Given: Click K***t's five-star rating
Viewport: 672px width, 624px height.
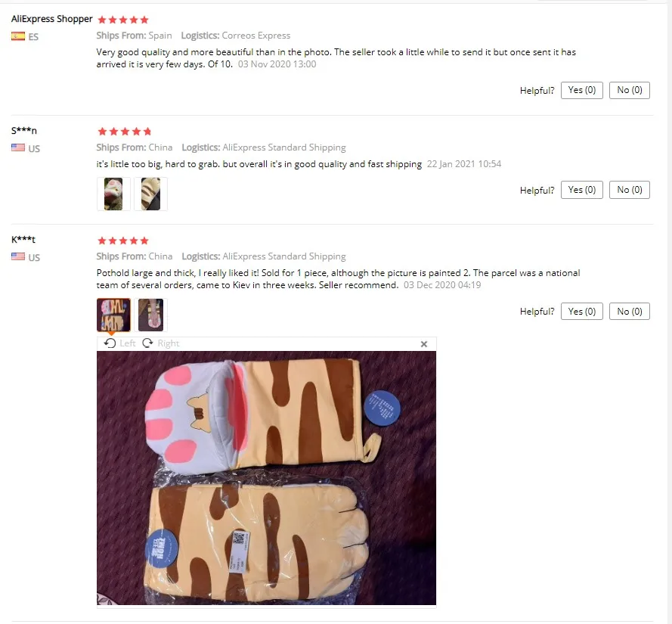Looking at the screenshot, I should coord(123,241).
